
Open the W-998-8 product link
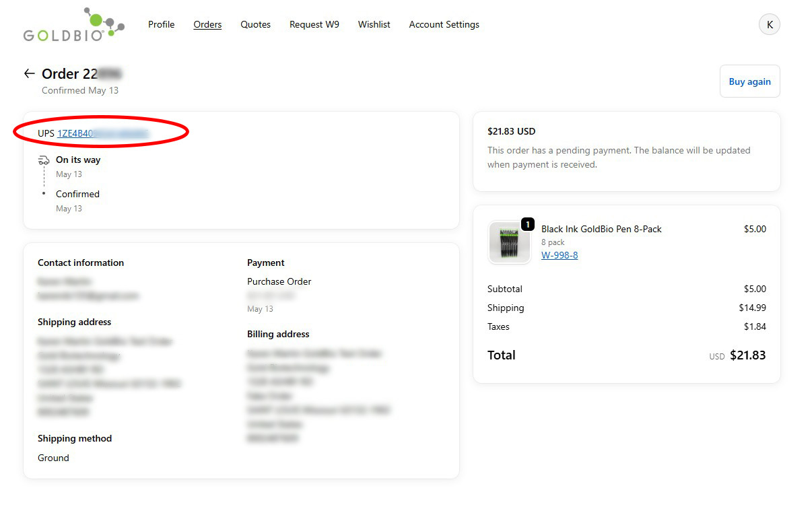[560, 255]
